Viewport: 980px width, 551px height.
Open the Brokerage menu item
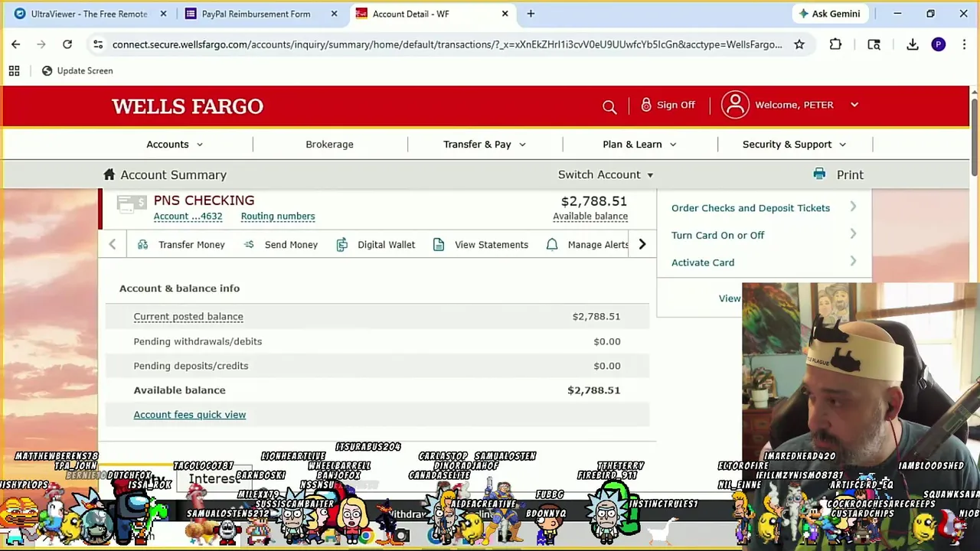329,144
